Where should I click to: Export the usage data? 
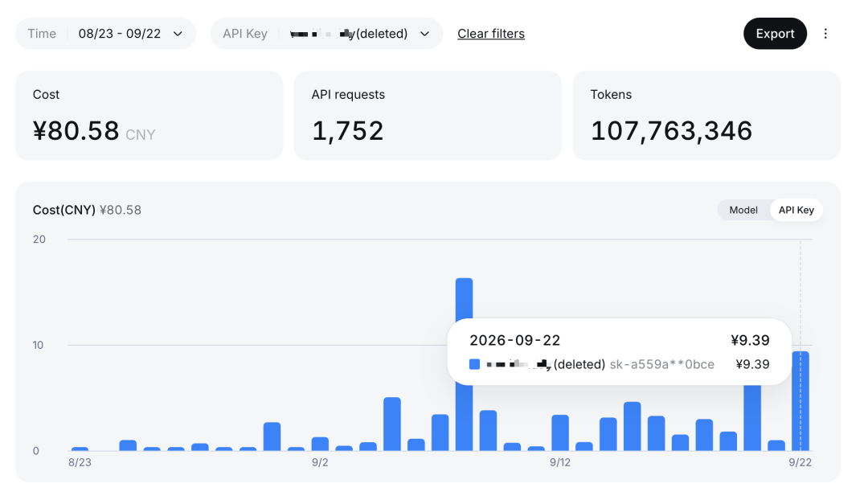tap(775, 34)
